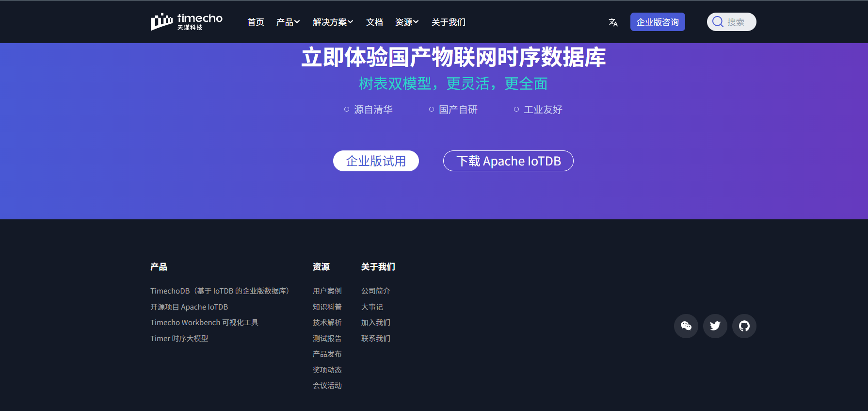The height and width of the screenshot is (411, 868).
Task: Click the search magnifier icon
Action: 718,22
